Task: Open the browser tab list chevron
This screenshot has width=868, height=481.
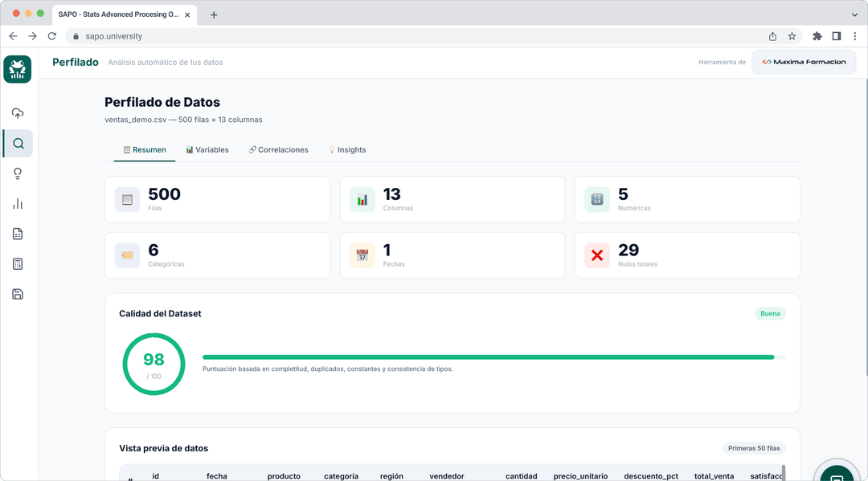Action: click(x=854, y=15)
